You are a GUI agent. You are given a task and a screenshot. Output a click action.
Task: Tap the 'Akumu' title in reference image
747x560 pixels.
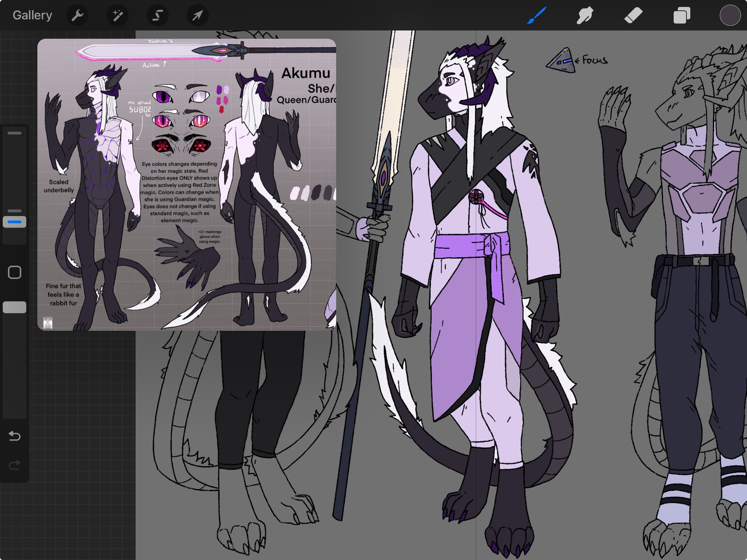coord(306,73)
